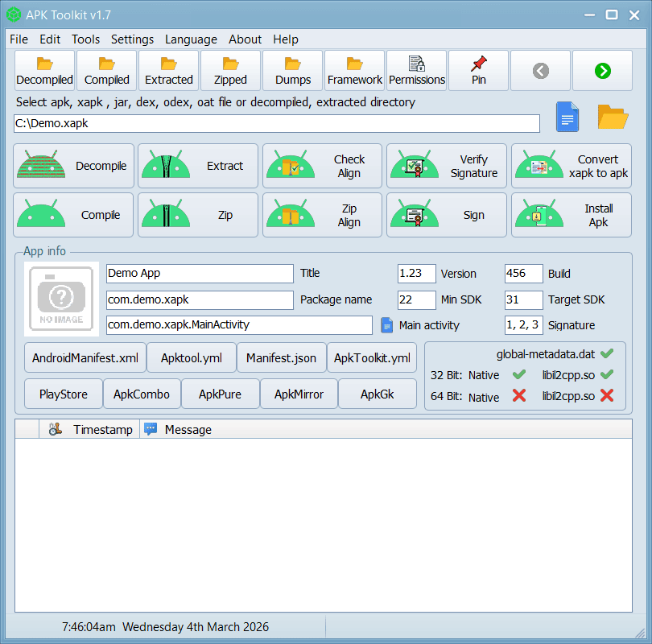This screenshot has height=644, width=652.
Task: Click the Target SDK field 31
Action: point(523,299)
